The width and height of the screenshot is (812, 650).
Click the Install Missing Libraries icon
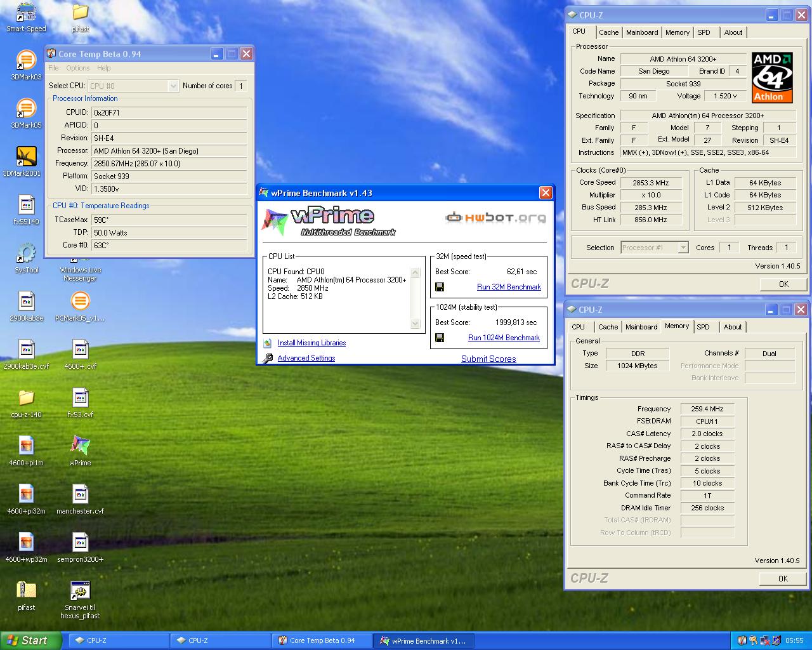click(268, 343)
